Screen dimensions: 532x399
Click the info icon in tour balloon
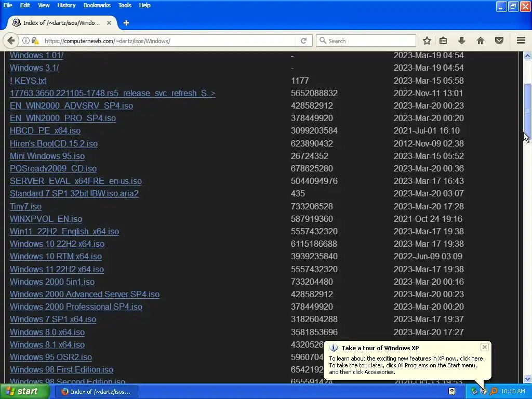tap(334, 348)
